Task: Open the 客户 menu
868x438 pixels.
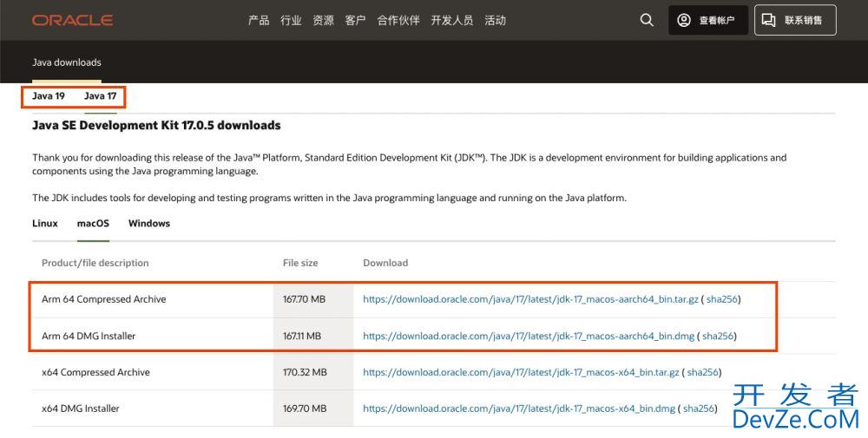Action: 355,21
